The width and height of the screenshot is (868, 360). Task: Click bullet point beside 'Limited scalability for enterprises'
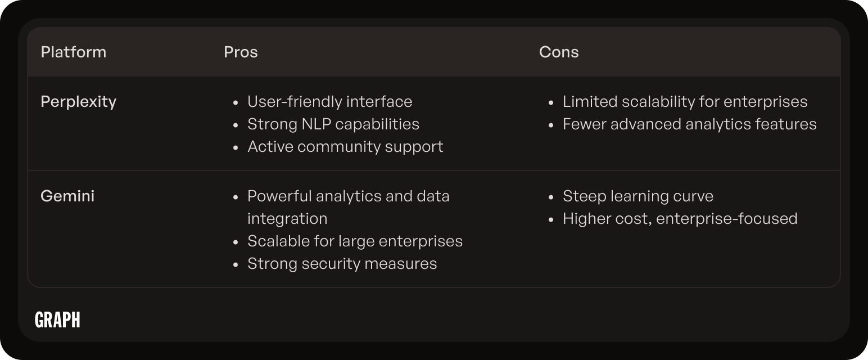(x=551, y=102)
